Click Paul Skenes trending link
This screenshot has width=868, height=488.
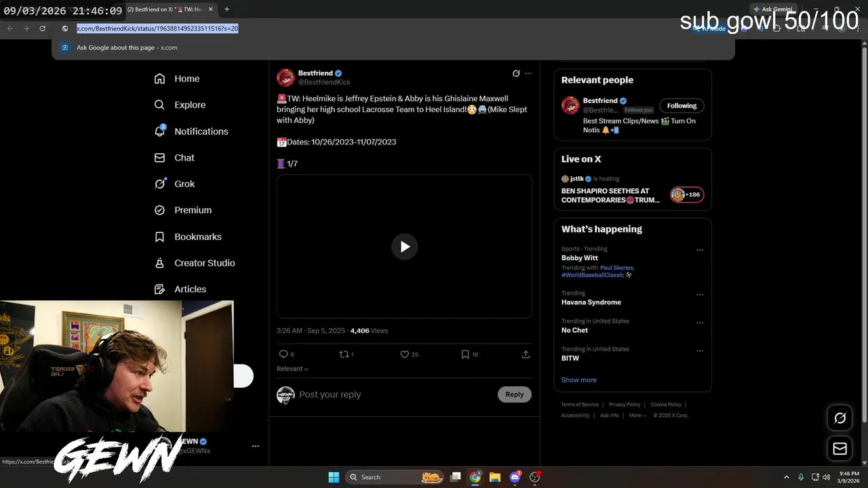[x=616, y=268]
